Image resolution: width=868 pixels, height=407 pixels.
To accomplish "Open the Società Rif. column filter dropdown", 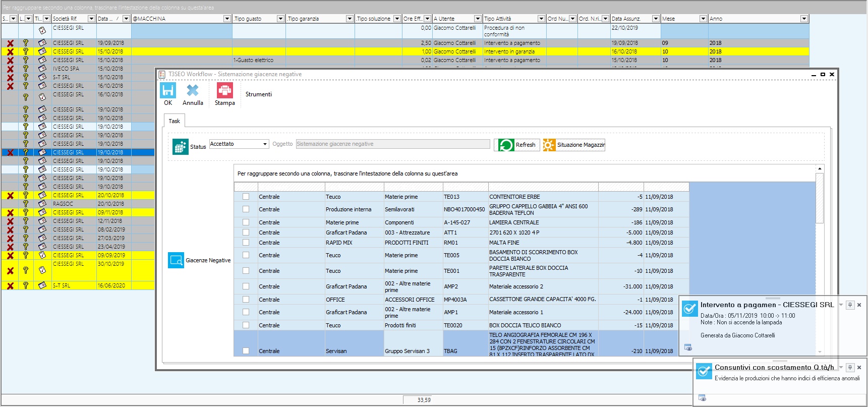I will click(x=91, y=19).
